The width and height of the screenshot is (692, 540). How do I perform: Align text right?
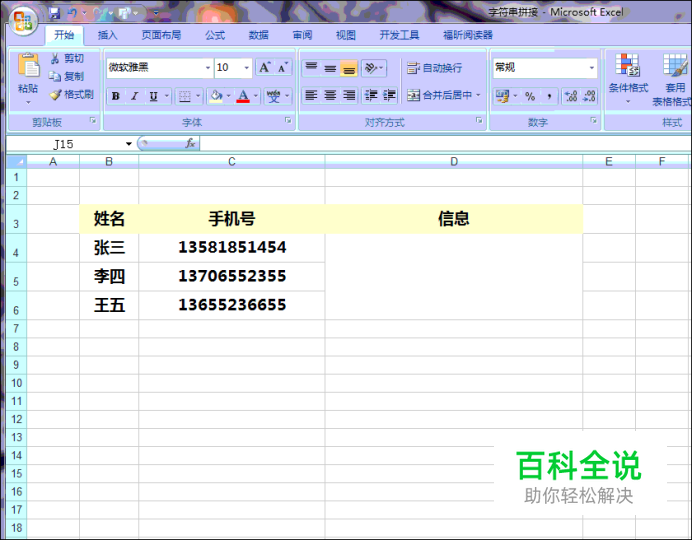click(x=349, y=95)
